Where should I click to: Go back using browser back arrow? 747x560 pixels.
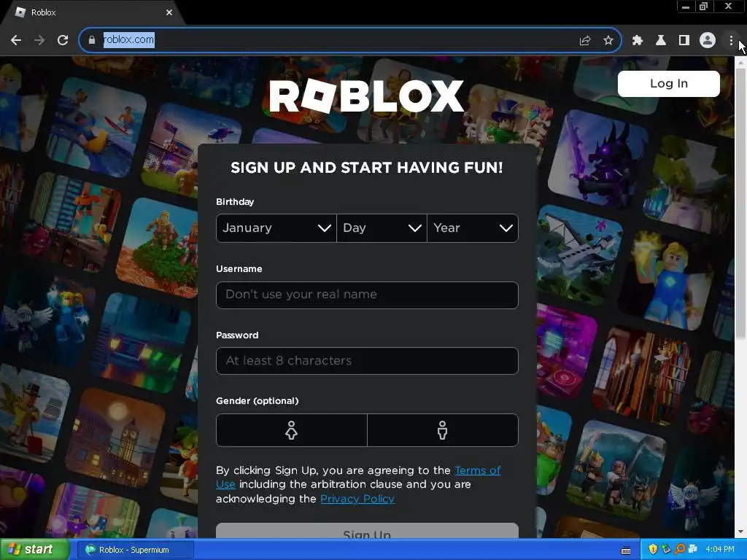tap(16, 40)
